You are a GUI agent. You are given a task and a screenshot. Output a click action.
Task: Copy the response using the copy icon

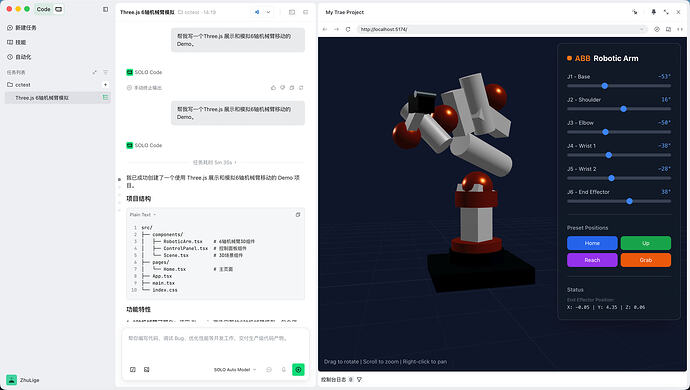point(292,88)
